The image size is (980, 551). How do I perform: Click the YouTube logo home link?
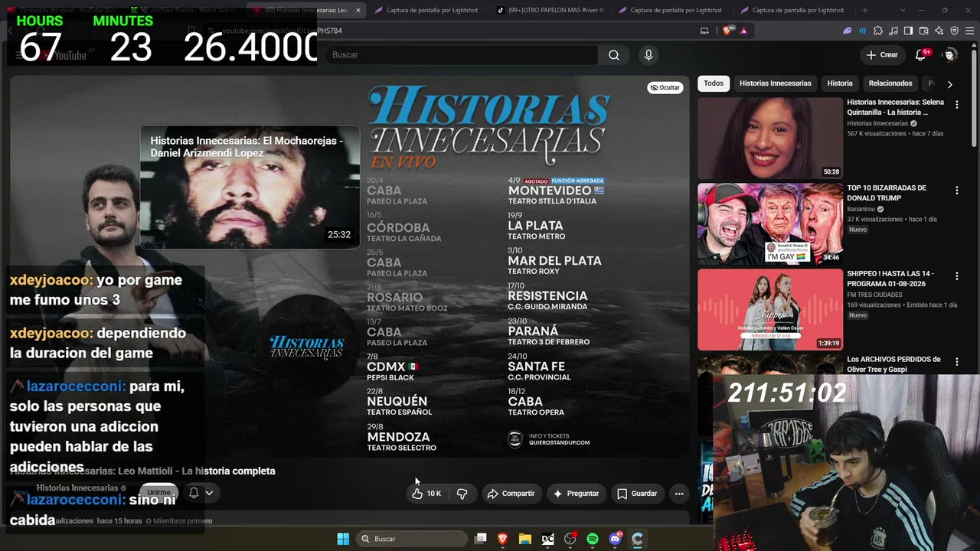tap(63, 55)
